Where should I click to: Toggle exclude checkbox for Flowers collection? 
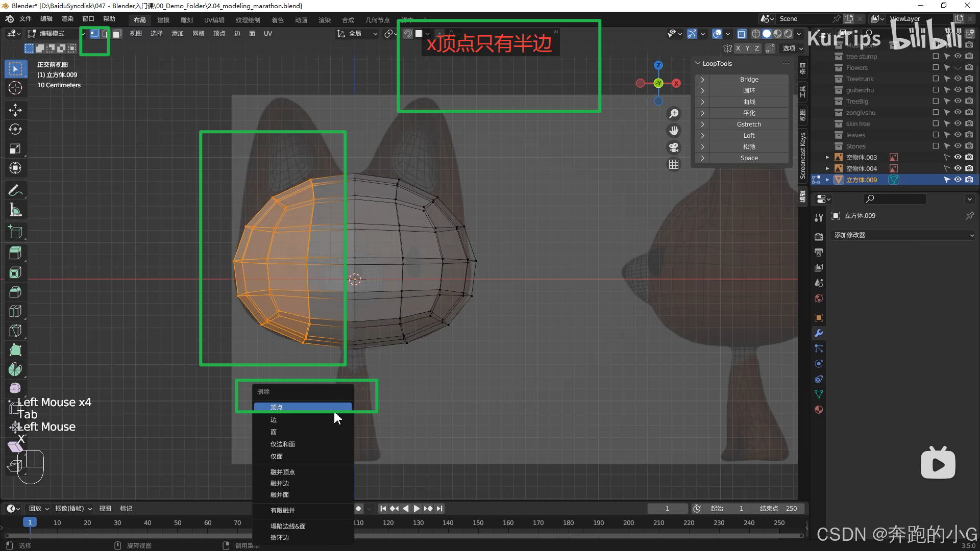click(936, 67)
